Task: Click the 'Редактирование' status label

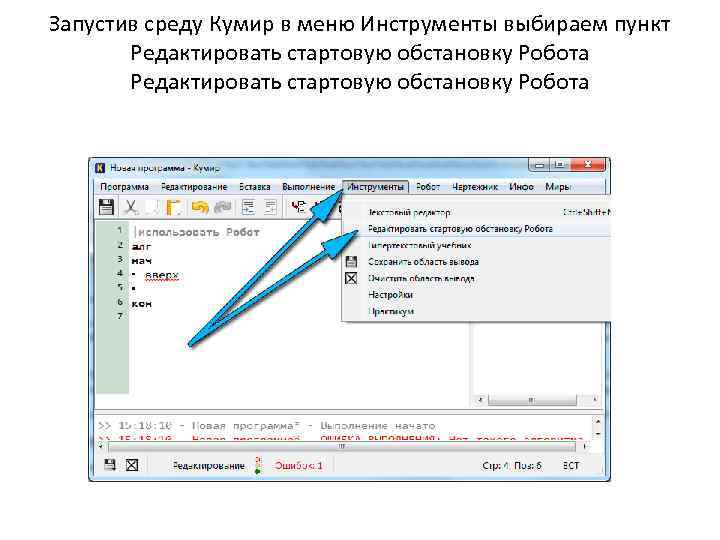Action: [208, 466]
